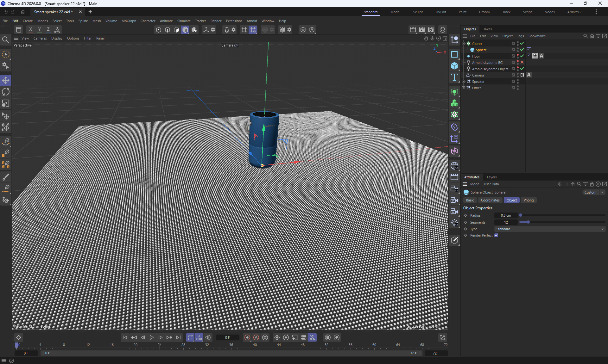Select the Scale tool
608x364 pixels.
(6, 103)
